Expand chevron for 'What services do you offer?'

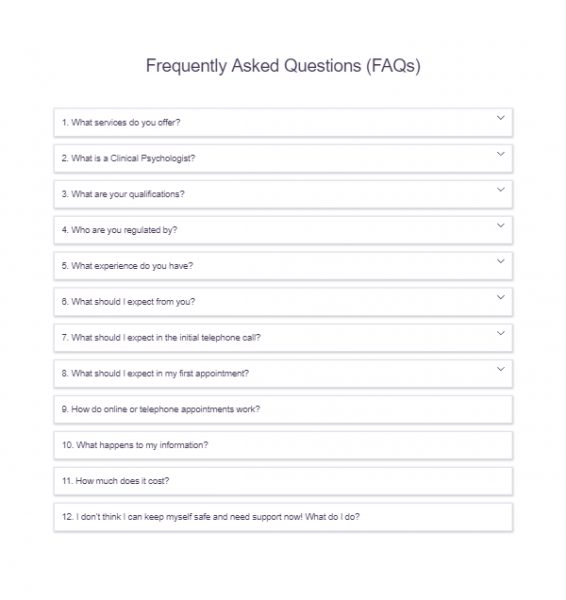(501, 118)
